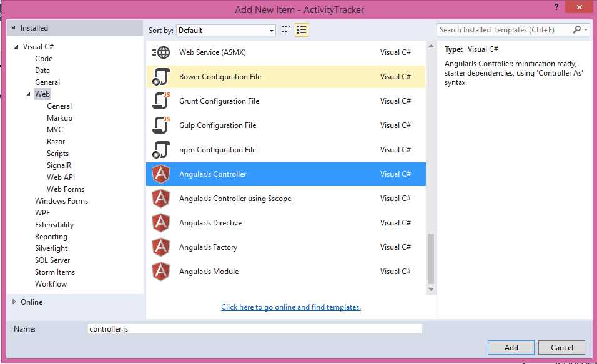The width and height of the screenshot is (597, 364).
Task: Select the AngularJs Directive icon
Action: click(x=161, y=222)
